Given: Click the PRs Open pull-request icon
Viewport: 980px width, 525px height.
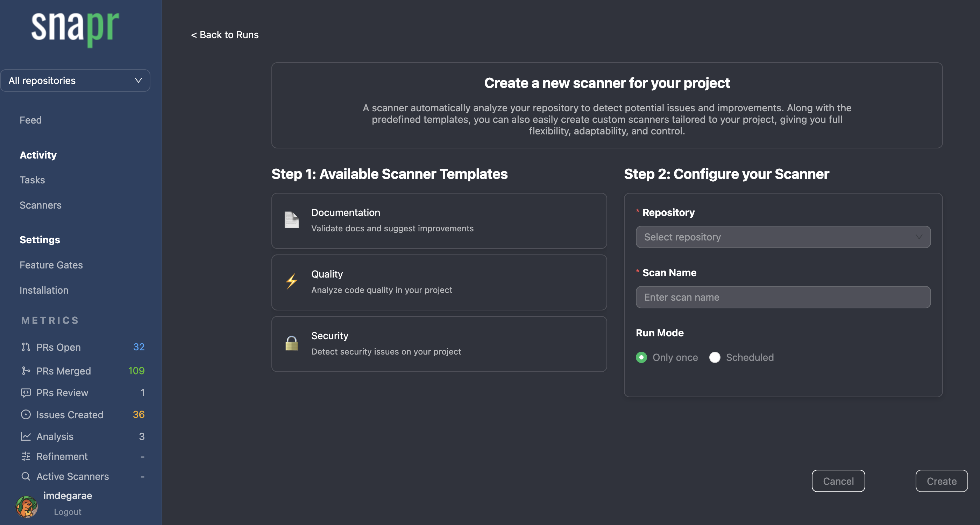Looking at the screenshot, I should coord(26,347).
